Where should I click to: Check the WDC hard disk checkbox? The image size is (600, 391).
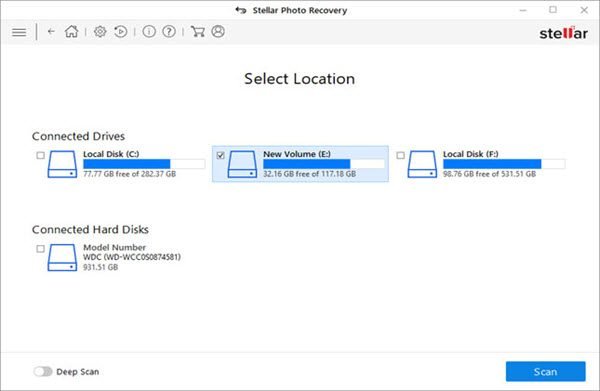point(40,249)
